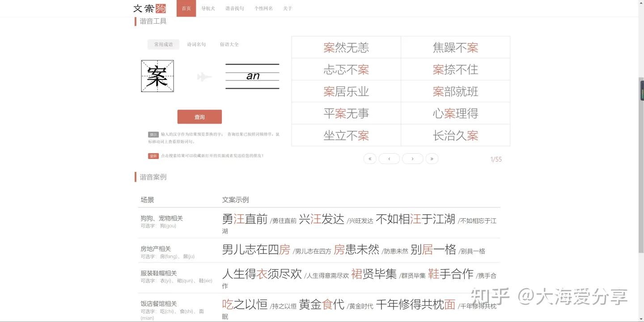The width and height of the screenshot is (644, 322).
Task: Click the 更新 badge label
Action: point(153,156)
